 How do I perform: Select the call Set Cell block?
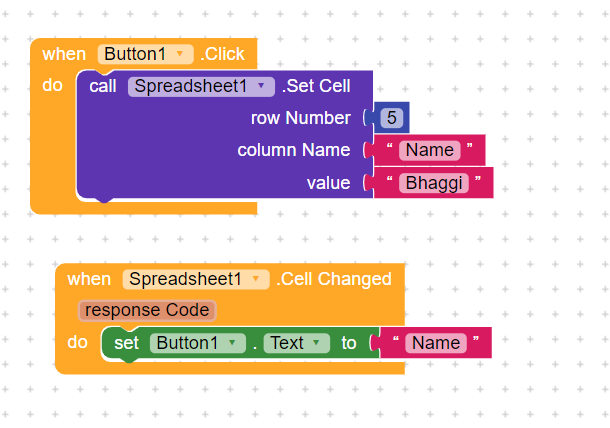tap(102, 87)
